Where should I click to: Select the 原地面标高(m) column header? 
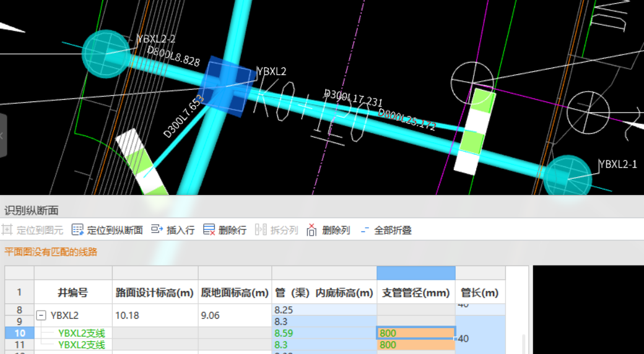[x=235, y=292]
